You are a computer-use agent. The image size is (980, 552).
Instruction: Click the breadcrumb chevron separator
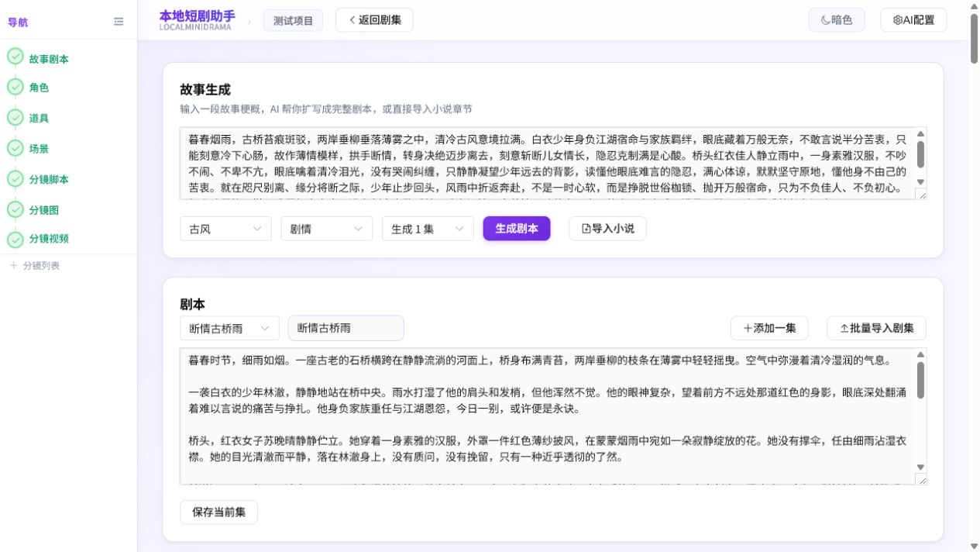249,22
